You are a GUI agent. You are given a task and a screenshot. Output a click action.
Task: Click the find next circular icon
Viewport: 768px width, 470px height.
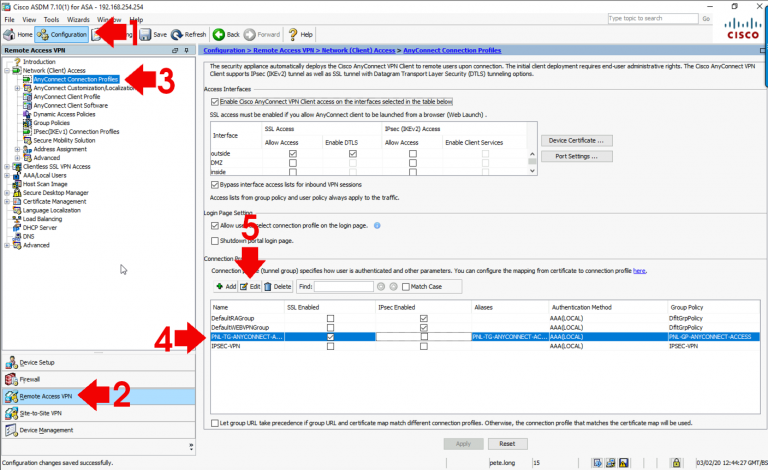click(x=393, y=287)
